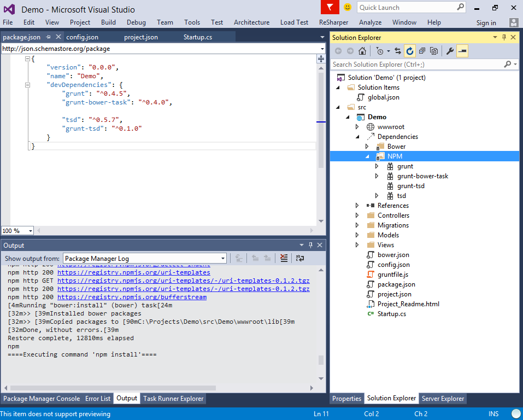The width and height of the screenshot is (523, 420).
Task: Switch to the Startup.cs editor tab
Action: [x=197, y=37]
